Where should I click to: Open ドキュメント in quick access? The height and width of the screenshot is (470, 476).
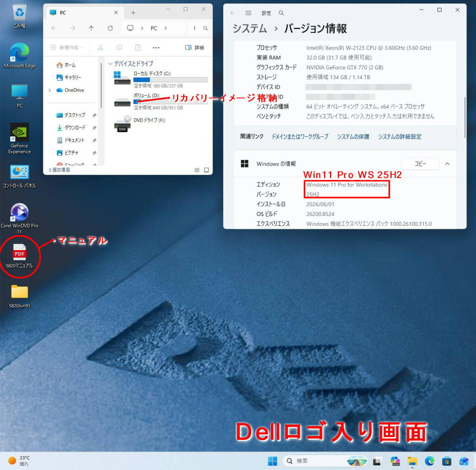click(x=71, y=140)
